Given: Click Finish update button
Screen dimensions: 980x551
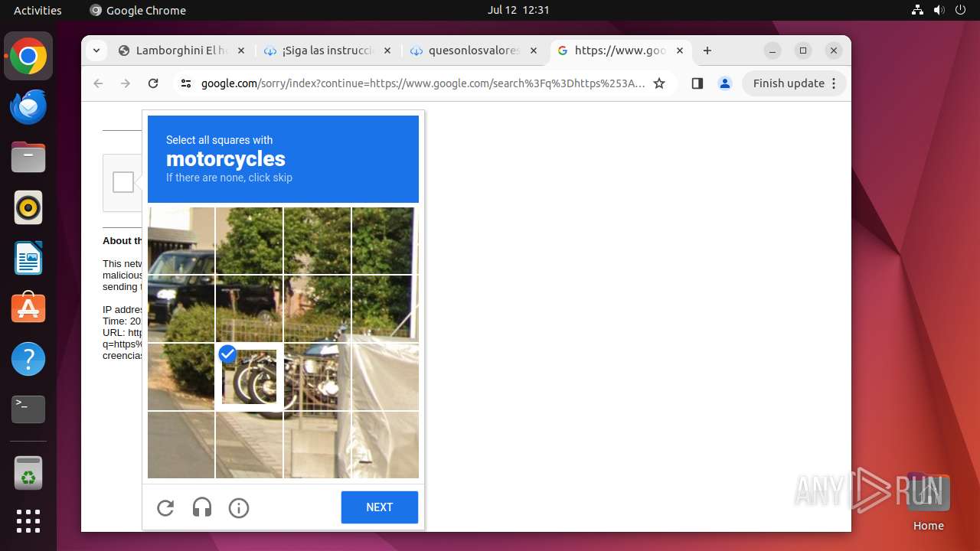Looking at the screenshot, I should pyautogui.click(x=794, y=83).
